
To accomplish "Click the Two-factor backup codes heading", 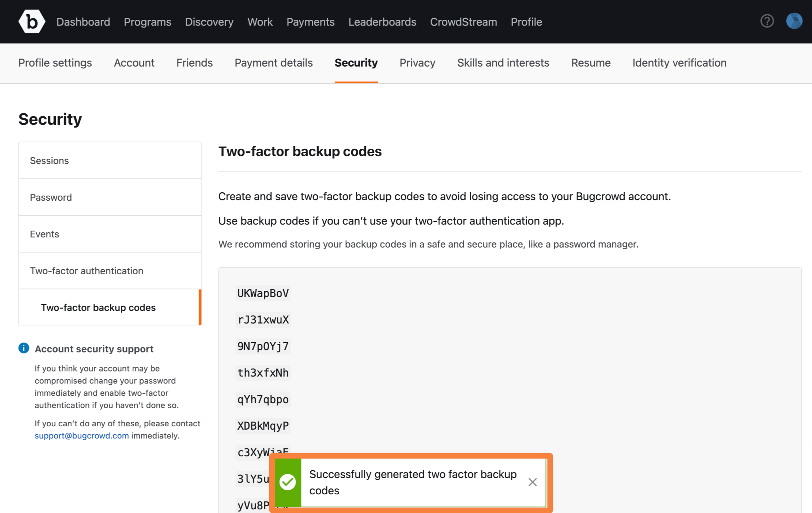I will (x=300, y=151).
